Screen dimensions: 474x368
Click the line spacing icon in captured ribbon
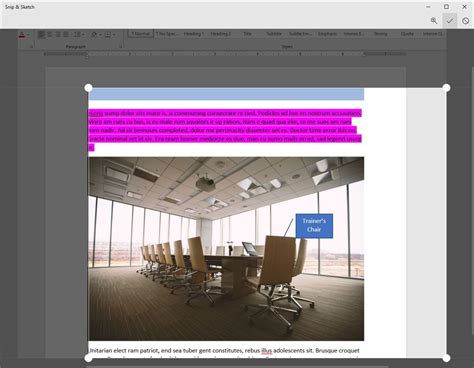coord(77,34)
